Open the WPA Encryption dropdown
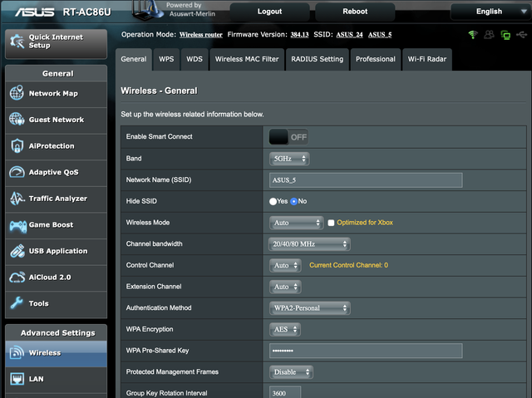The width and height of the screenshot is (532, 398). point(284,330)
